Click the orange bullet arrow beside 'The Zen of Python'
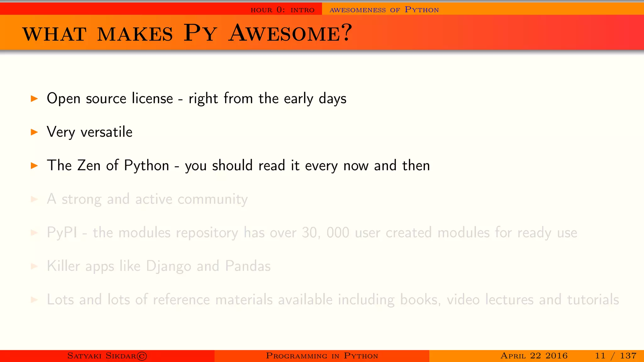This screenshot has width=644, height=362. (34, 166)
